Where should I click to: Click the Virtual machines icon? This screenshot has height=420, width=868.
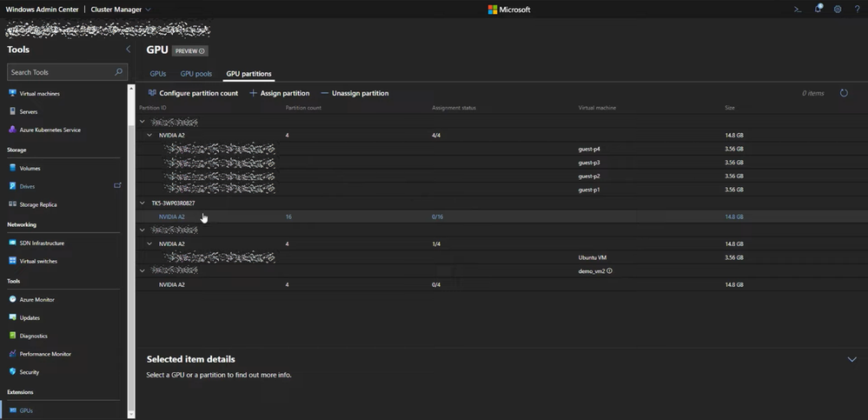[13, 93]
